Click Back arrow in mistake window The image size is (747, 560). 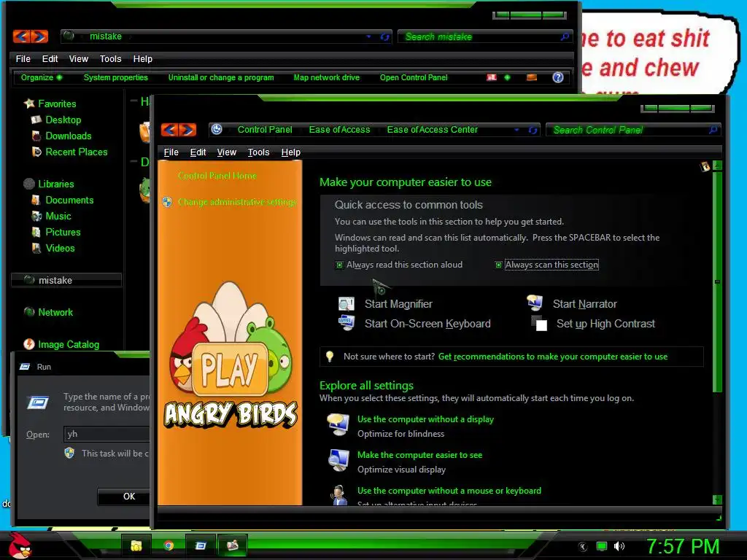(x=22, y=36)
